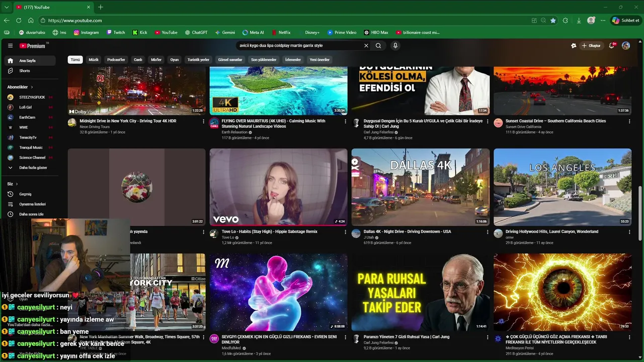Open TenacityTv subscription channel

coord(29,137)
